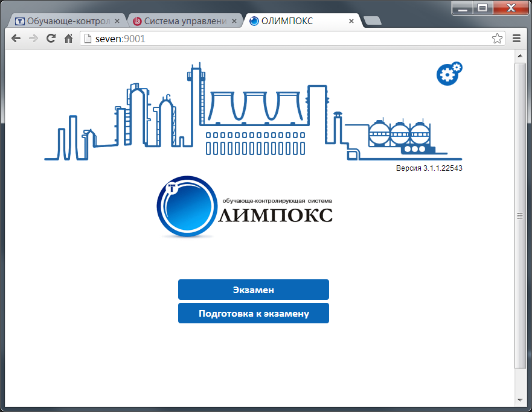
Task: Click the vertical scrollbar thumb
Action: coord(520,214)
